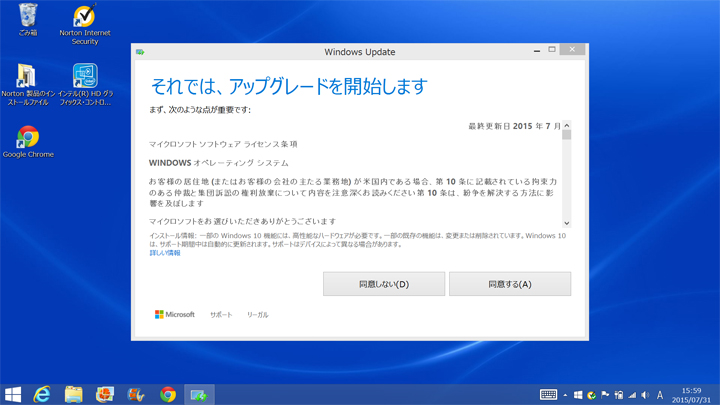Click the Windows Update taskbar icon
720x405 pixels.
(199, 394)
